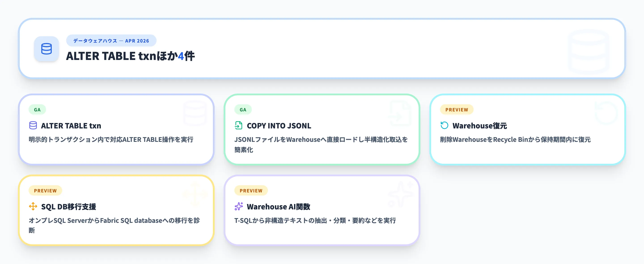
Task: Click the description starting オンプレSQL ServerからFabric SQL
Action: 114,225
